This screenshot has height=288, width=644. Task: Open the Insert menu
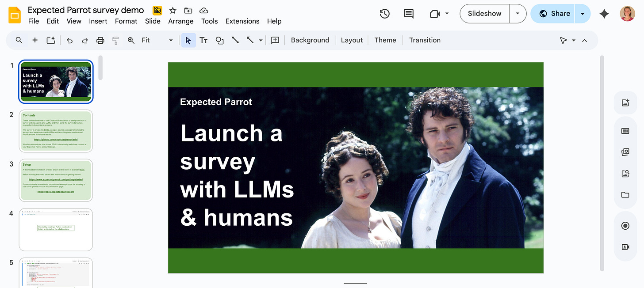pyautogui.click(x=98, y=21)
